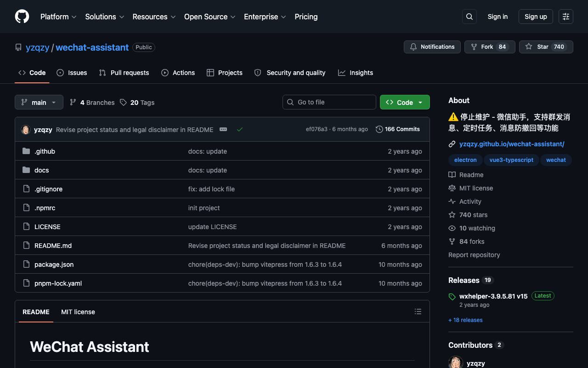Open the Projects tab
Image resolution: width=588 pixels, height=368 pixels.
(x=225, y=73)
